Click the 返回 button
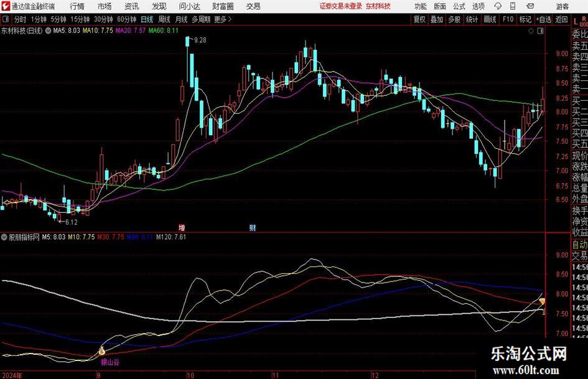Viewport: 588px width, 379px height. tap(561, 19)
